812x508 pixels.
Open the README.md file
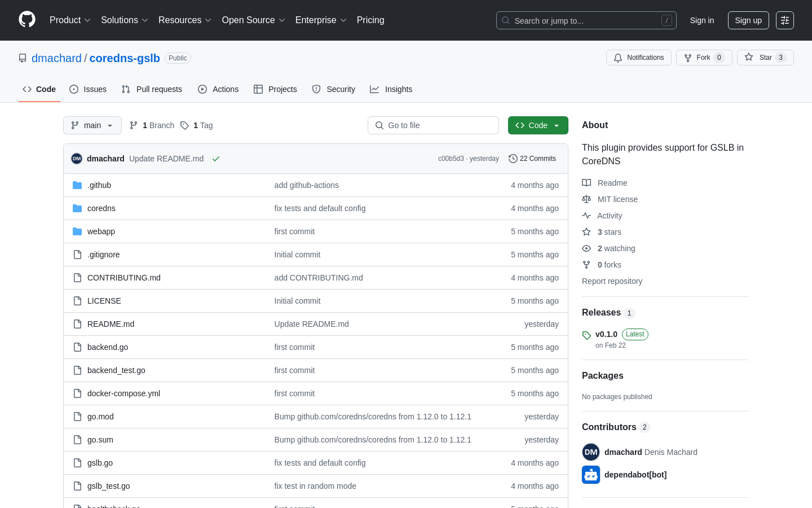[x=111, y=324]
